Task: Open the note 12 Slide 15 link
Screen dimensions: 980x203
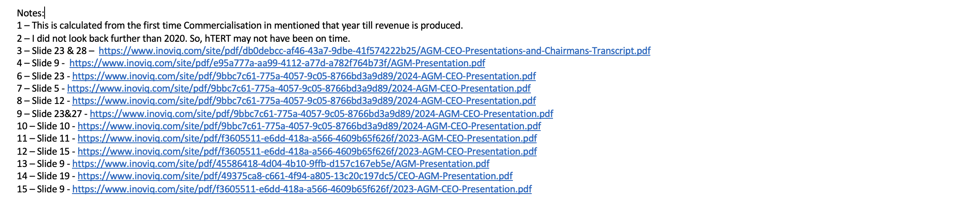Action: pos(307,151)
